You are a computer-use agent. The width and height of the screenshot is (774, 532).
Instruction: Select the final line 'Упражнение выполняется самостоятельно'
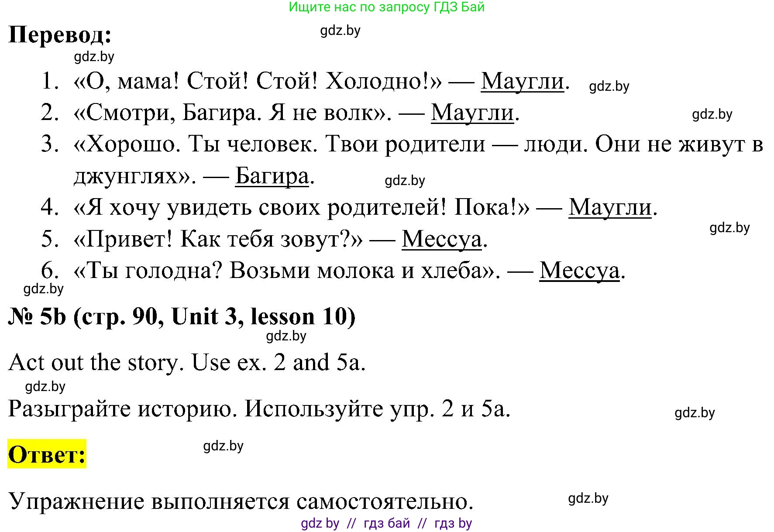pos(240,502)
